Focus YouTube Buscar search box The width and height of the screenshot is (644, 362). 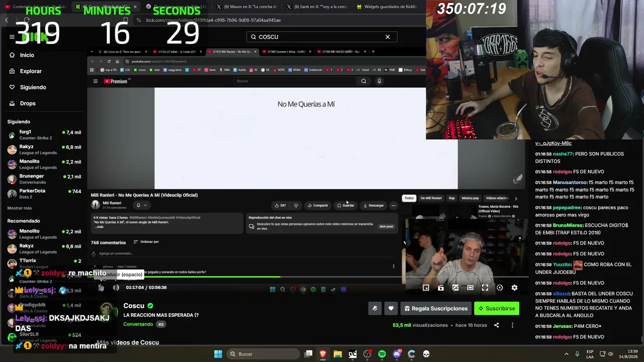296,81
